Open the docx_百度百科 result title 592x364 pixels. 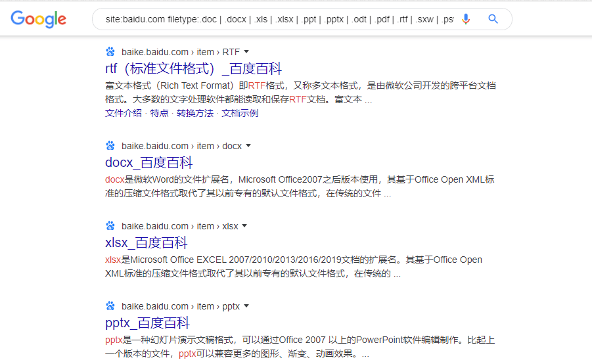tap(148, 163)
